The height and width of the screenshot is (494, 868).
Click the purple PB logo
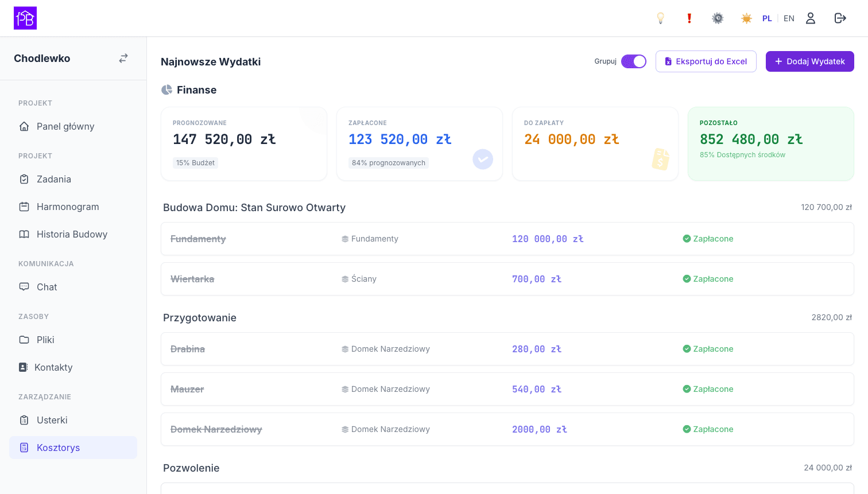[25, 18]
